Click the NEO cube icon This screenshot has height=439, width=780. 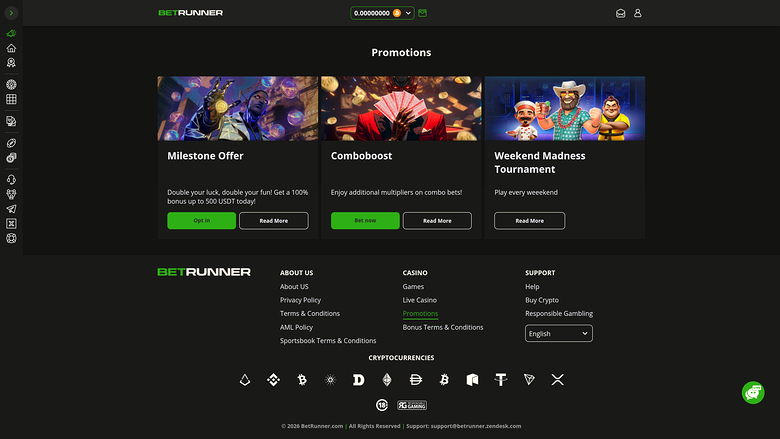coord(473,380)
